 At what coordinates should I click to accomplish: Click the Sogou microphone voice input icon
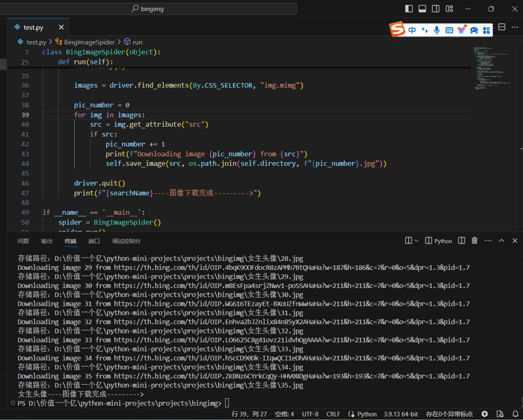[x=437, y=30]
